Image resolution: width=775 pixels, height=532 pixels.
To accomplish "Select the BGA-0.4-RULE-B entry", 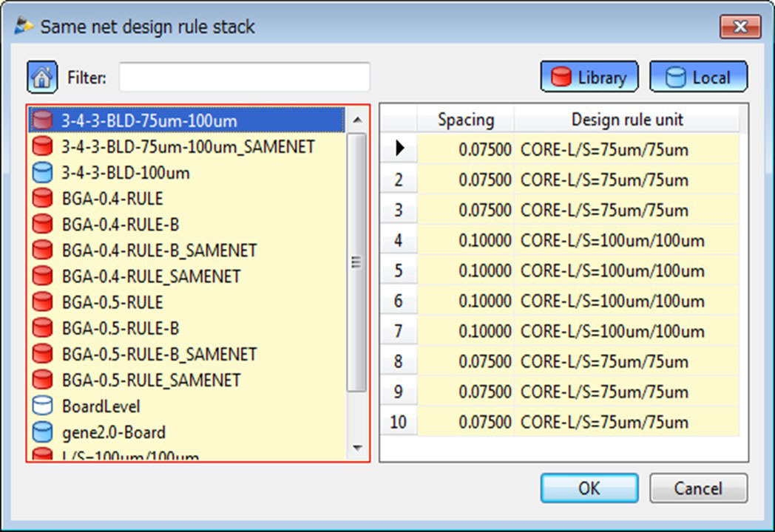I will pyautogui.click(x=187, y=225).
